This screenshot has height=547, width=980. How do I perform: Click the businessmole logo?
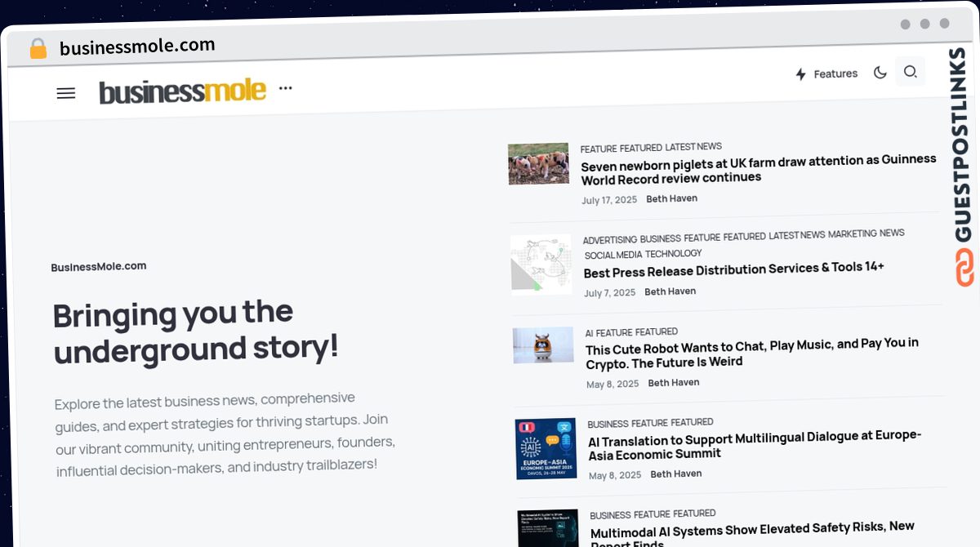coord(182,91)
